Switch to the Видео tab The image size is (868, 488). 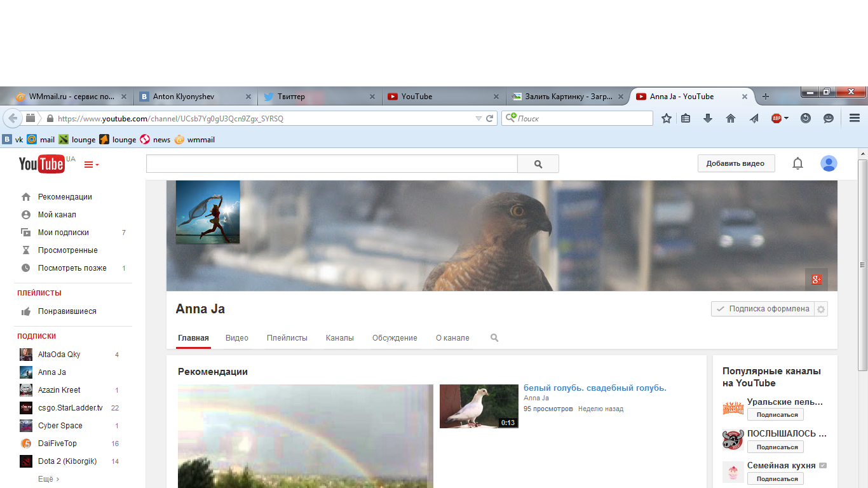pyautogui.click(x=237, y=338)
